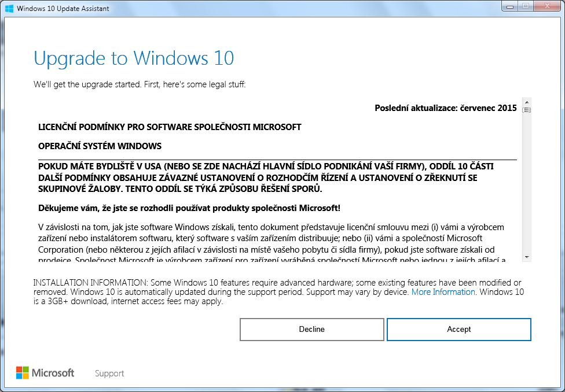
Task: Click the "OPERAČNÍ SYSTÉM WINDOWS" line
Action: point(100,146)
